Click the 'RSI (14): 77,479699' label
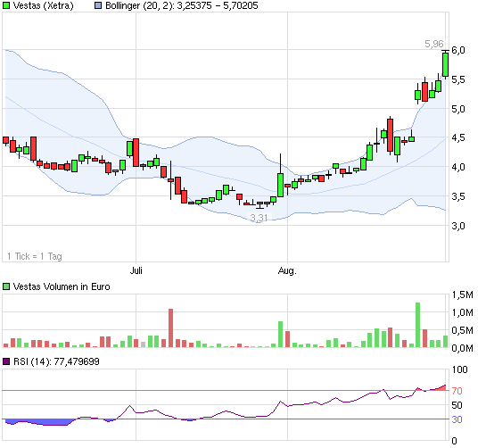Screen dimensions: 486x448 56,361
